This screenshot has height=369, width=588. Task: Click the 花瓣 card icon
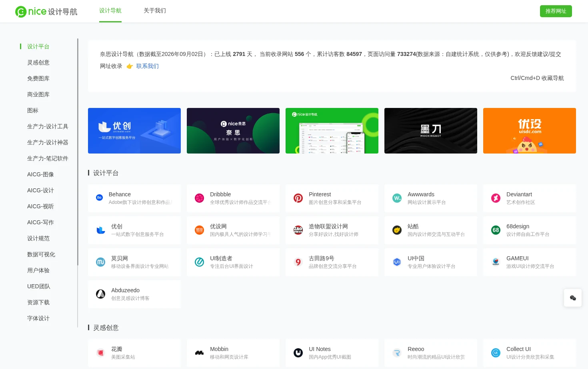(101, 353)
